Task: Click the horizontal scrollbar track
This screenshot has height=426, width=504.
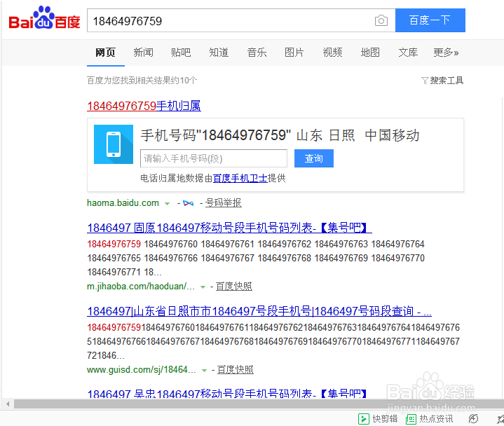Action: point(259,404)
